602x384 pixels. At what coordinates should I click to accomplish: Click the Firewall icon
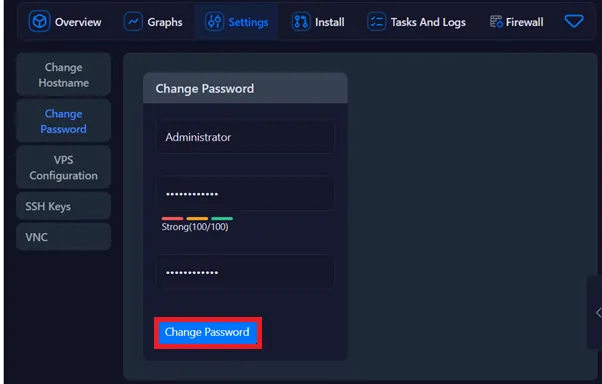(x=496, y=22)
